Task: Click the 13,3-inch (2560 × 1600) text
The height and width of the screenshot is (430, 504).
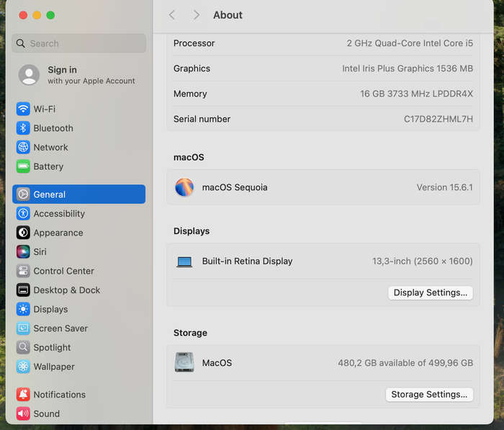Action: (x=423, y=261)
